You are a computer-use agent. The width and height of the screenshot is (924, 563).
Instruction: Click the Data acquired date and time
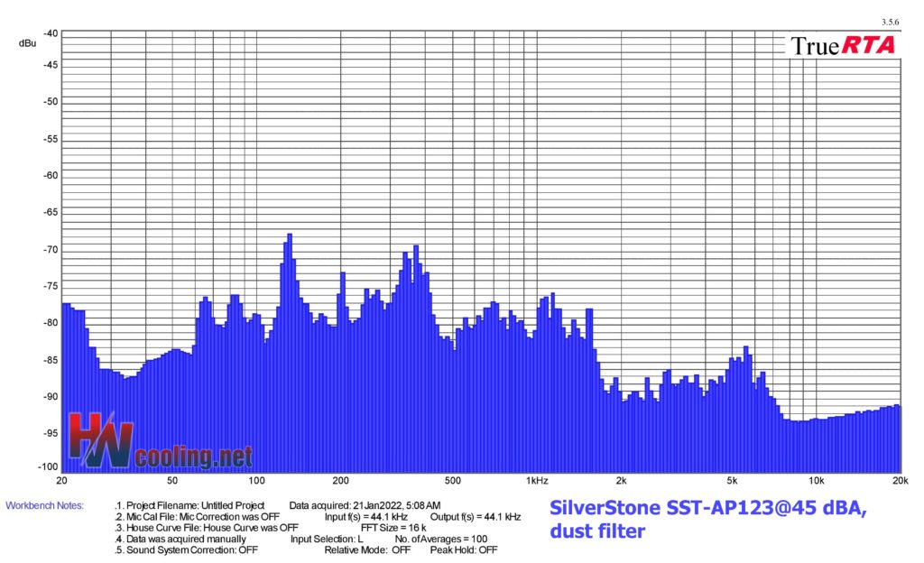(365, 505)
